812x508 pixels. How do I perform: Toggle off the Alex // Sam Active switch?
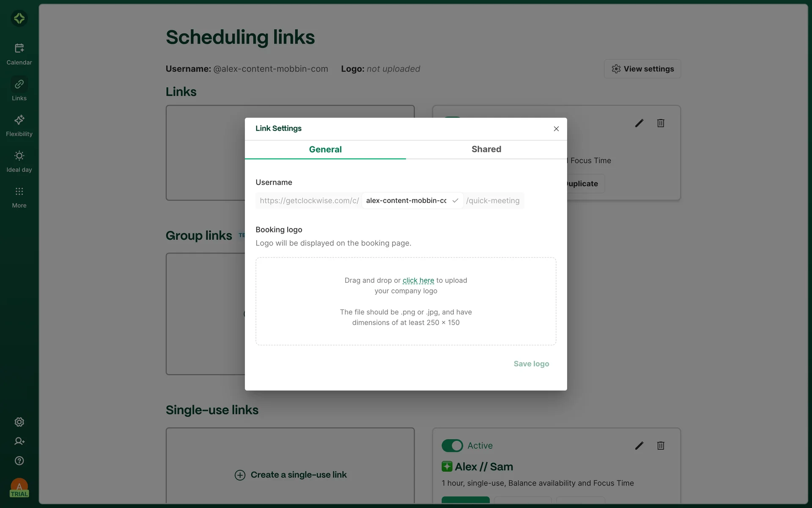click(x=452, y=445)
